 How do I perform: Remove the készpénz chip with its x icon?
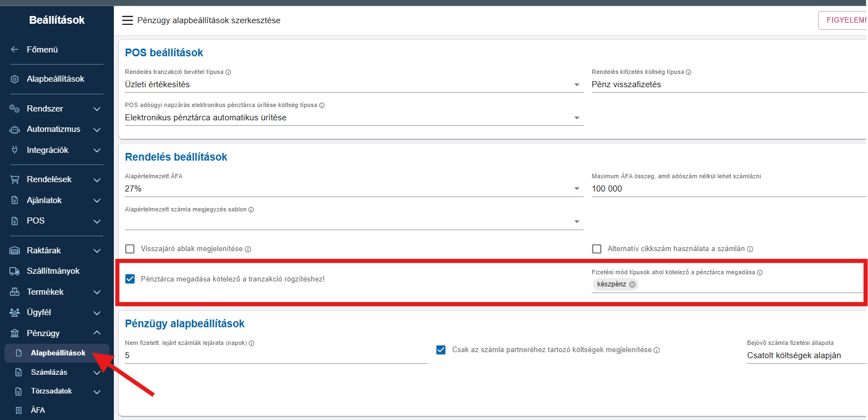632,284
